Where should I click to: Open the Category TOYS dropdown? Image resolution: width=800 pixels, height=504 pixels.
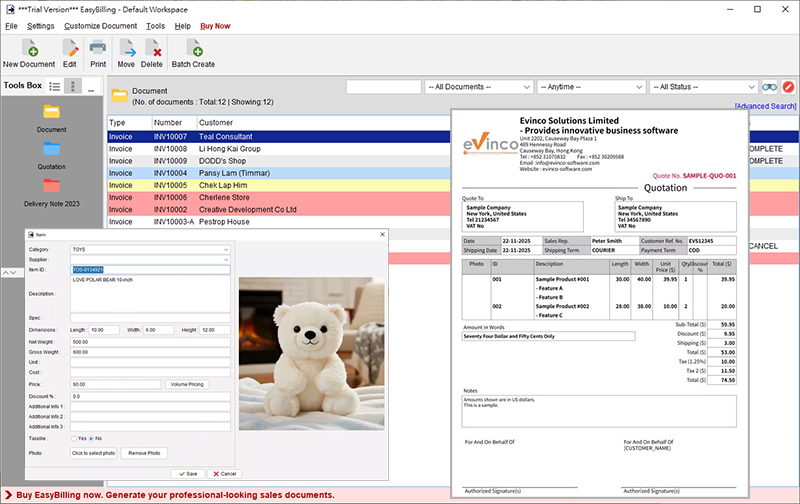[x=151, y=249]
